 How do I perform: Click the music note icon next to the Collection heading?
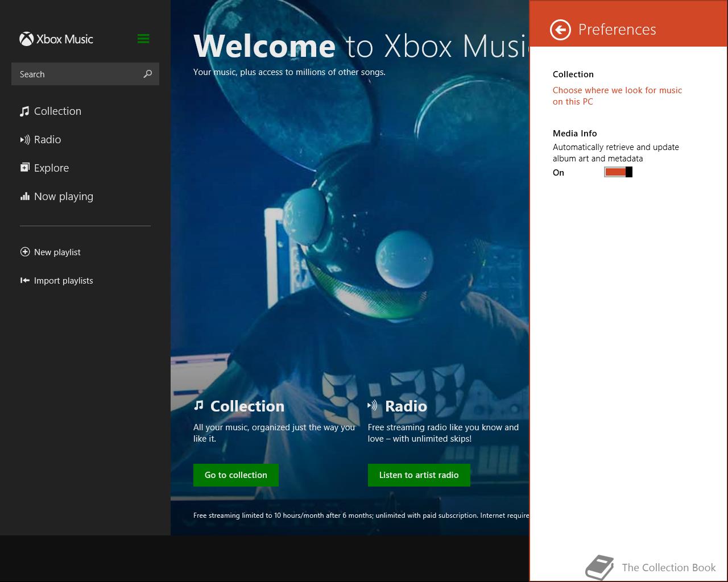pos(198,405)
